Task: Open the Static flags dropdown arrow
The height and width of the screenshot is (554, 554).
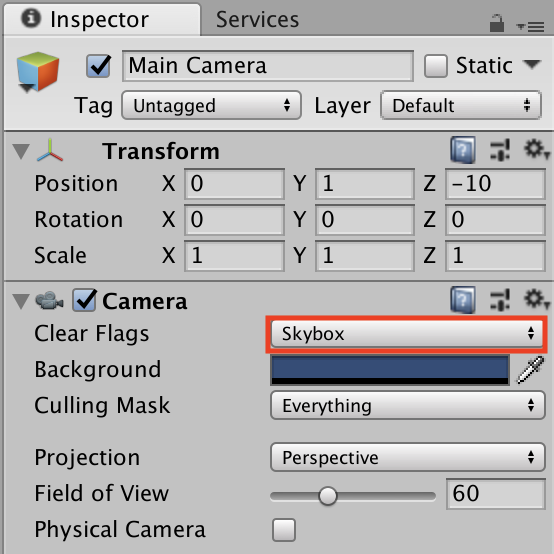Action: click(532, 65)
